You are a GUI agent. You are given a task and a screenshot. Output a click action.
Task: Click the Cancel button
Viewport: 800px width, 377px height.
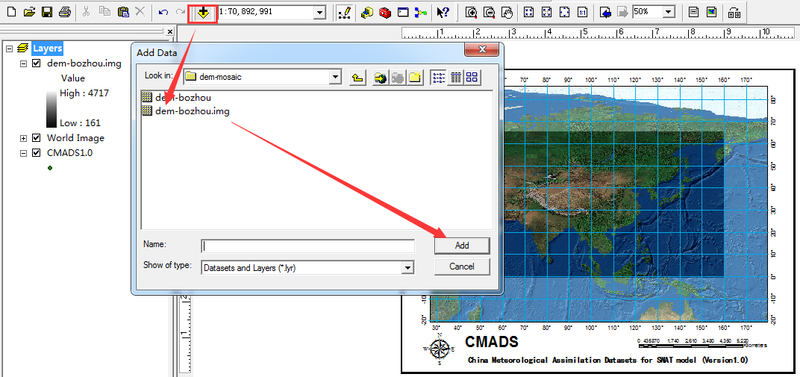pyautogui.click(x=462, y=266)
